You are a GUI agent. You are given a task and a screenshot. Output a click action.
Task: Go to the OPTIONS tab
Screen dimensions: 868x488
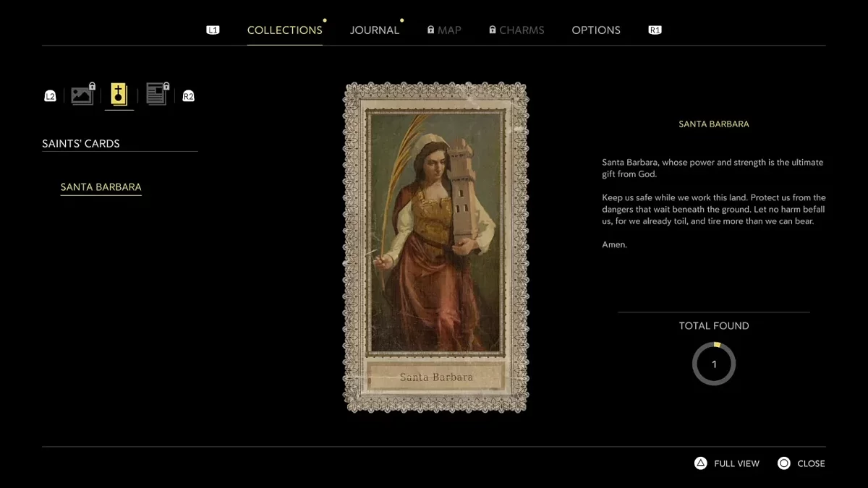[596, 30]
